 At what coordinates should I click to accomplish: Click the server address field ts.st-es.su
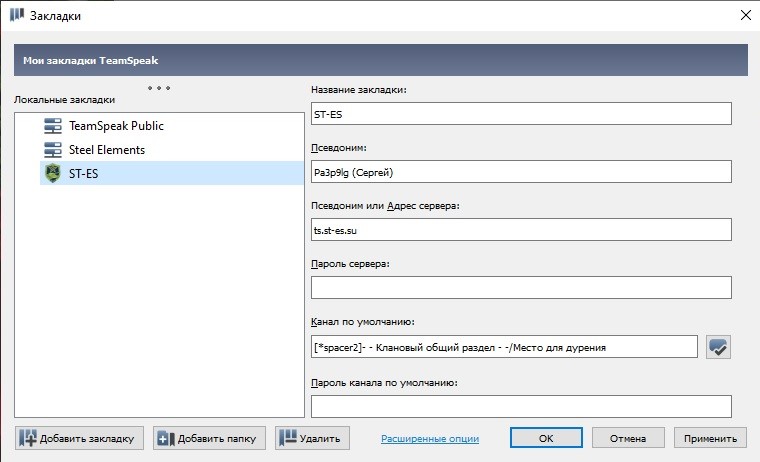[521, 230]
